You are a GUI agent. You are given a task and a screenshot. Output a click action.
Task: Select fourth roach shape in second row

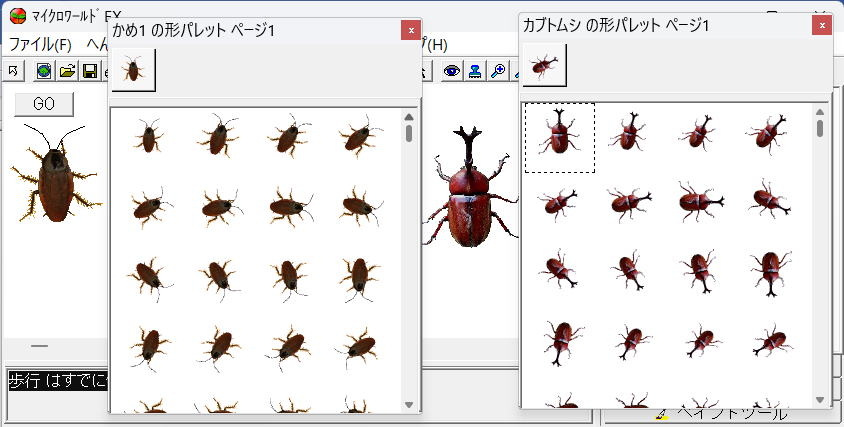click(x=361, y=206)
